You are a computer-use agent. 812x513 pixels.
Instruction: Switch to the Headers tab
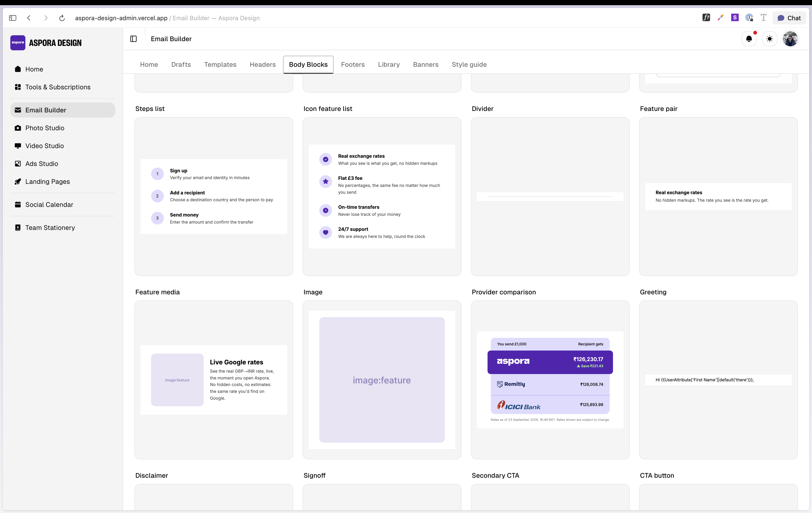click(x=263, y=64)
